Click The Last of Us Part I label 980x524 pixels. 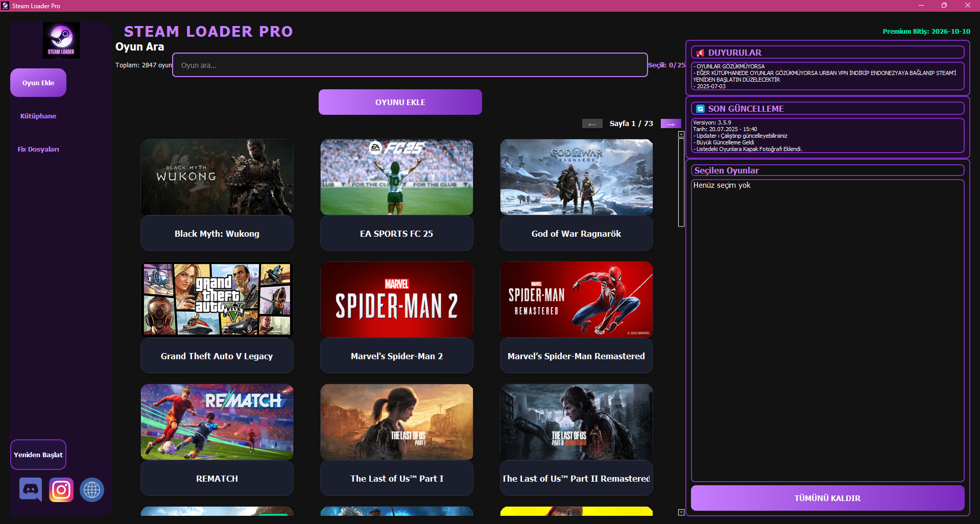[x=397, y=479]
